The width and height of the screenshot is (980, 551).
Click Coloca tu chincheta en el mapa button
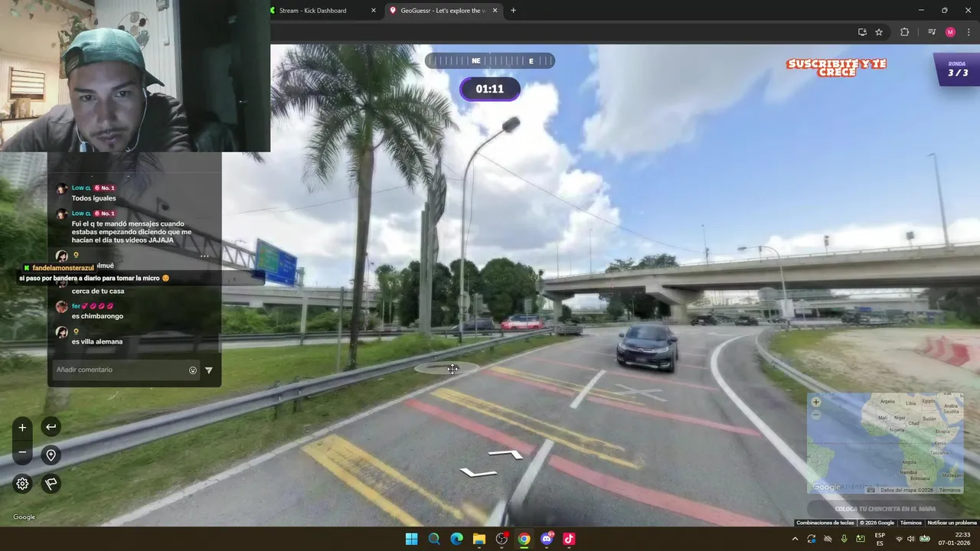coord(885,509)
